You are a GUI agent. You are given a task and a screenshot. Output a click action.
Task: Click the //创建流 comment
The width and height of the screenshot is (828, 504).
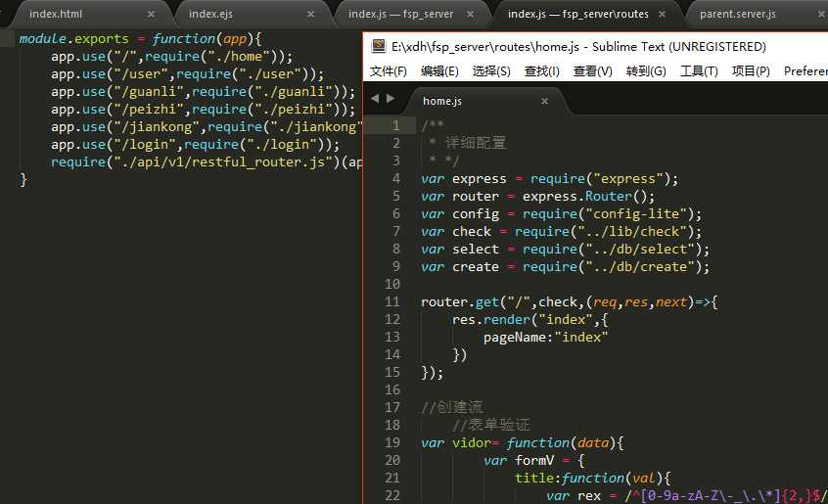(452, 407)
